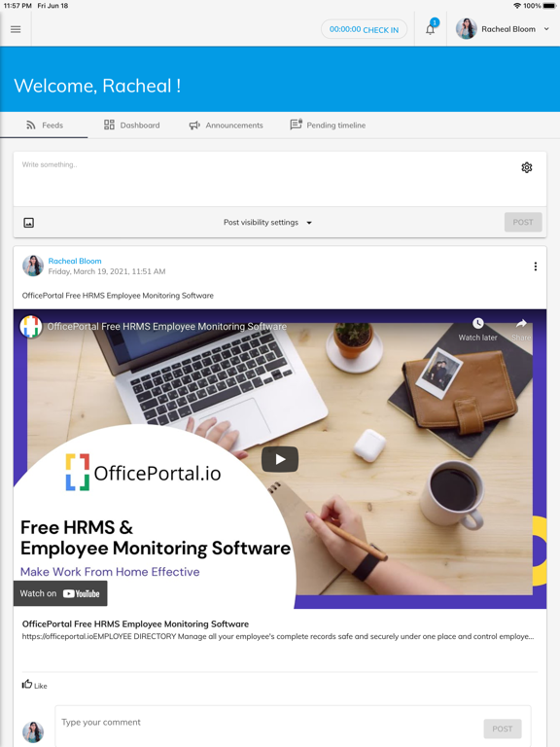This screenshot has height=747, width=560.
Task: Open the post's three-dot options menu
Action: point(536,267)
